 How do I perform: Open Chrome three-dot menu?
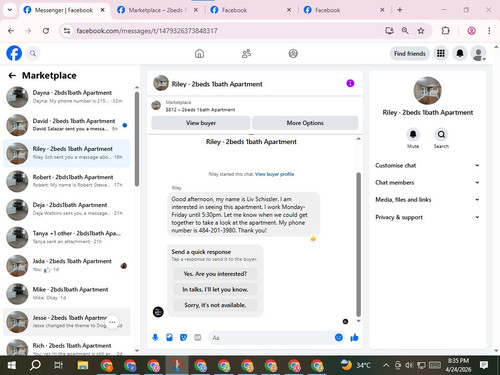coord(489,31)
